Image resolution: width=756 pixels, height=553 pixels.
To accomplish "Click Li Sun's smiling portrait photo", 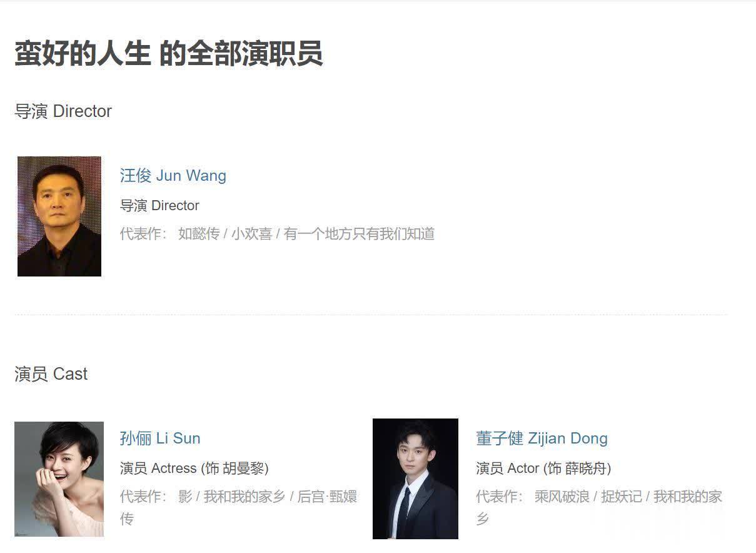I will tap(59, 479).
